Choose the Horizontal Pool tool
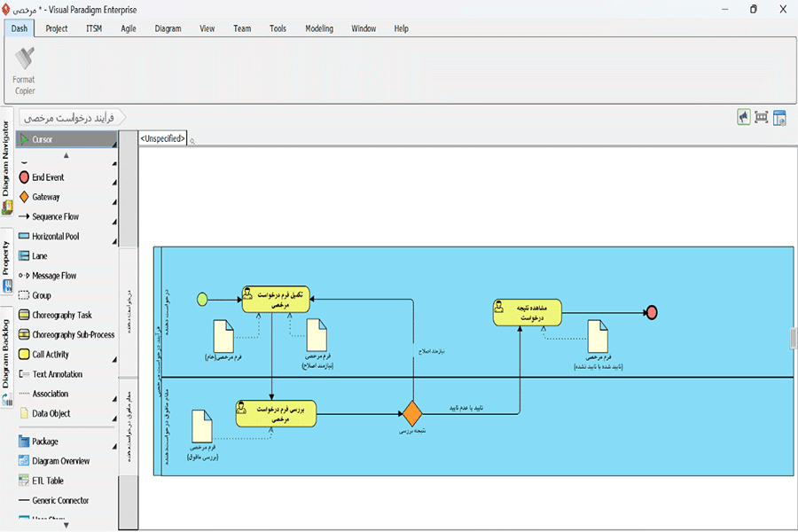The width and height of the screenshot is (798, 532). (55, 237)
